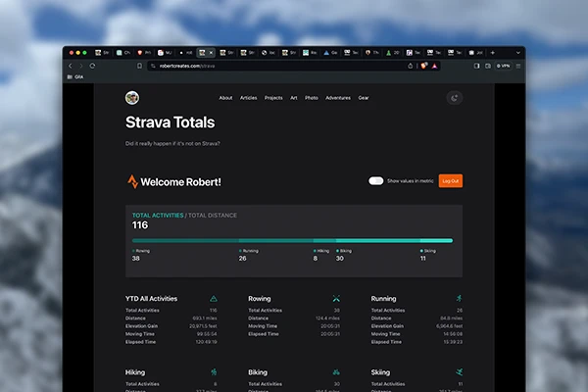Click the Biking legend count '30'

(x=340, y=259)
